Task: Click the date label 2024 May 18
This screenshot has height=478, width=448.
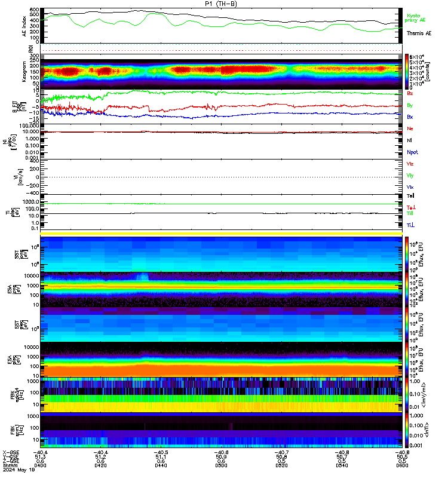Action: pyautogui.click(x=19, y=470)
